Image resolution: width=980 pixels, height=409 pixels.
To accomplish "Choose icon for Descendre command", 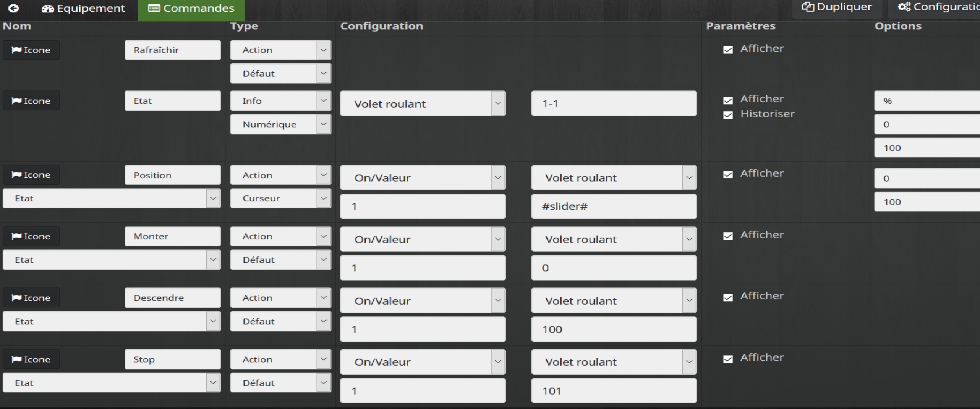I will coord(31,298).
